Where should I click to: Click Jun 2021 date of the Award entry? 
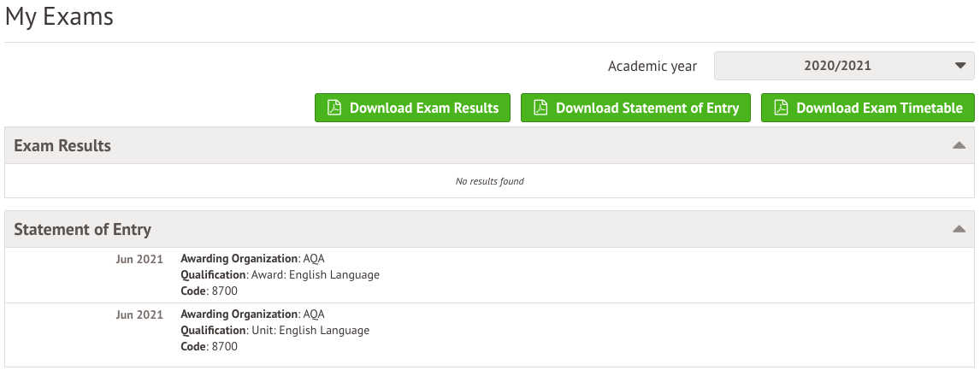click(139, 259)
